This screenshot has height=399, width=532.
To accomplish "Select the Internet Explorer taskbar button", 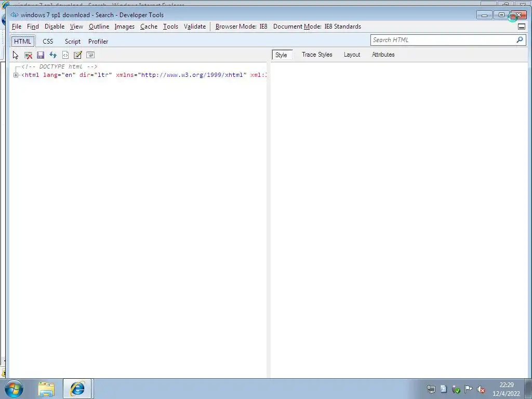I will point(77,389).
